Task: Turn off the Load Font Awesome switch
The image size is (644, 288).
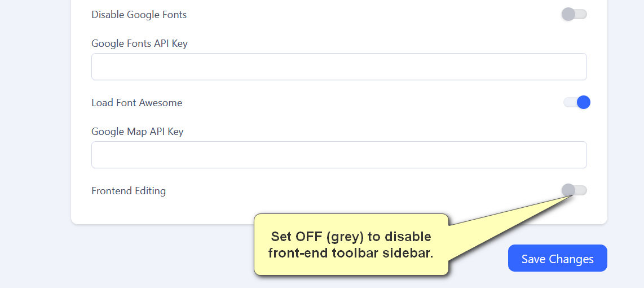Action: (576, 102)
